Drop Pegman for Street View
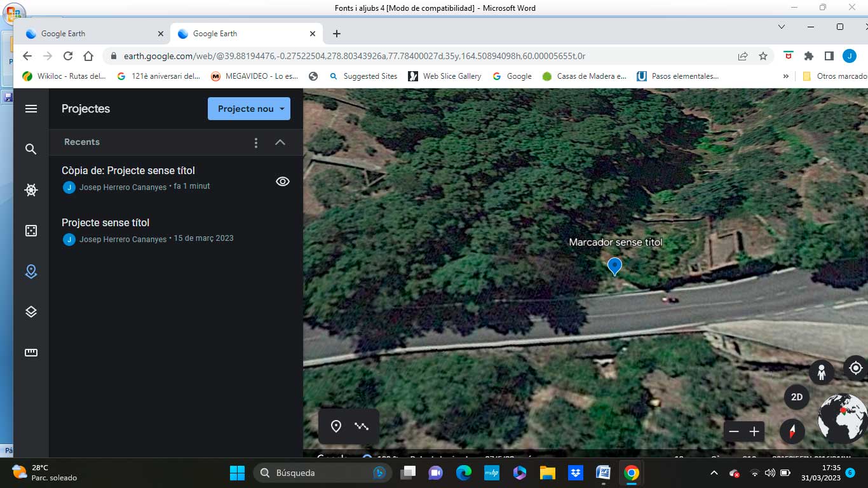Screen dimensions: 868x488 [x=821, y=372]
